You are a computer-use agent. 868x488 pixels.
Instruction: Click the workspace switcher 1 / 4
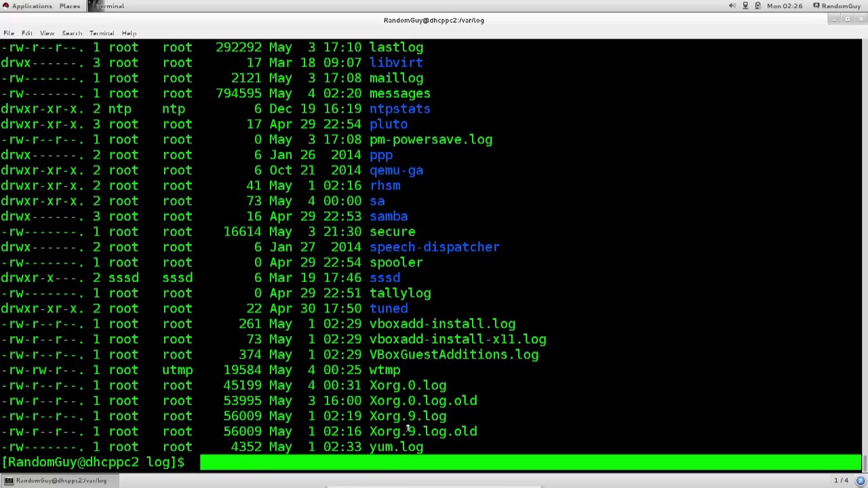tap(841, 481)
